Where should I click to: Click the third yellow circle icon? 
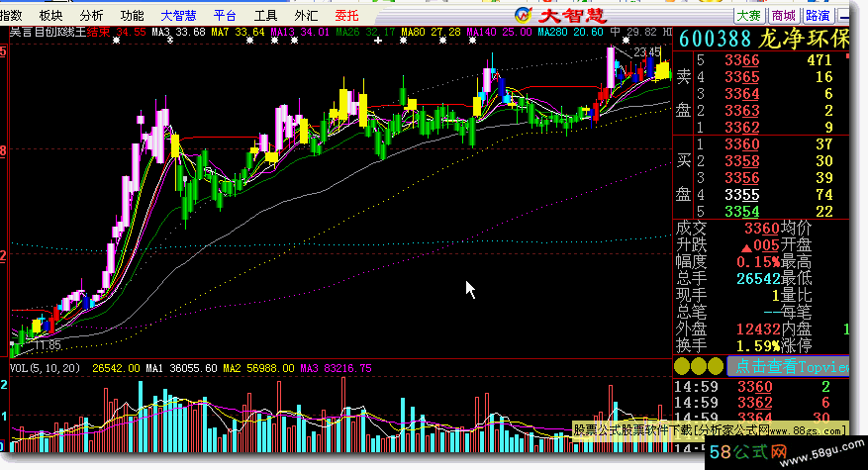coord(716,366)
